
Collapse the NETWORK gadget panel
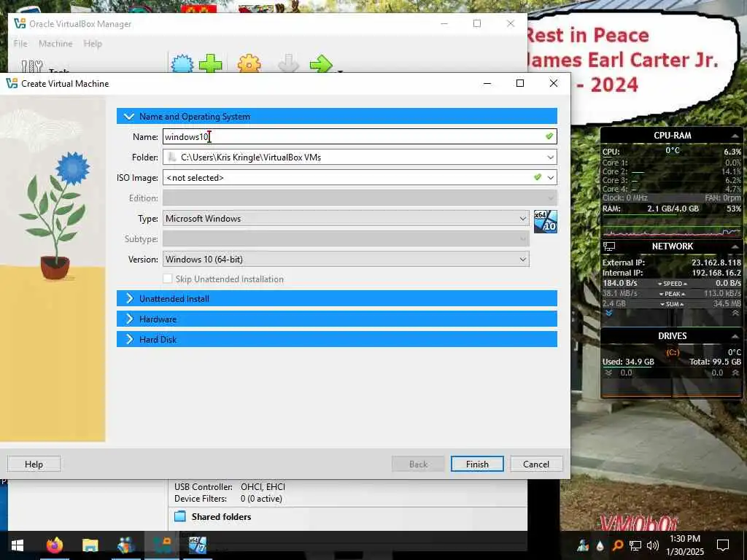click(x=735, y=246)
